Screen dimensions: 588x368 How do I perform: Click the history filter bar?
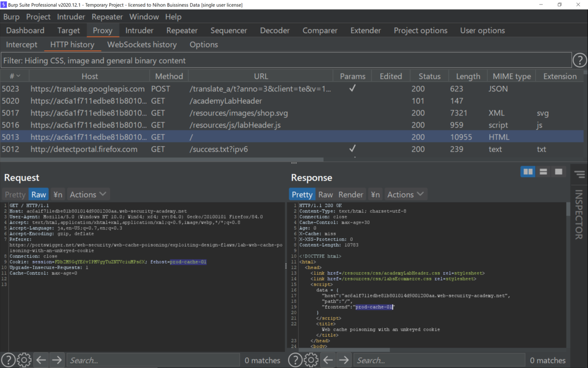coord(286,60)
